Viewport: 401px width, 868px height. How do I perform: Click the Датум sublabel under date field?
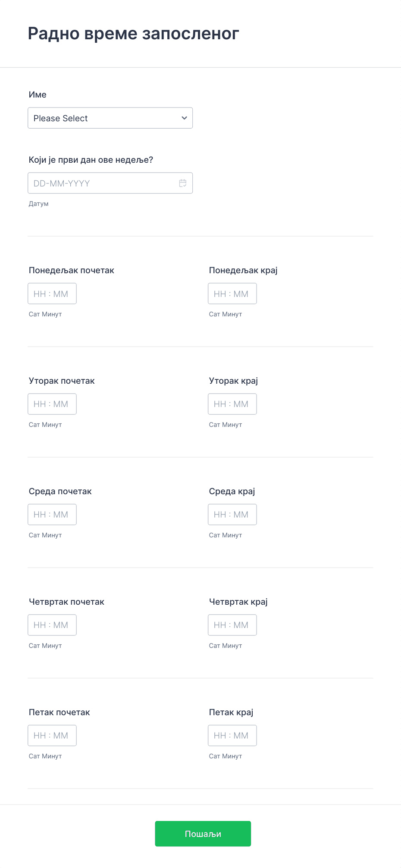[38, 204]
